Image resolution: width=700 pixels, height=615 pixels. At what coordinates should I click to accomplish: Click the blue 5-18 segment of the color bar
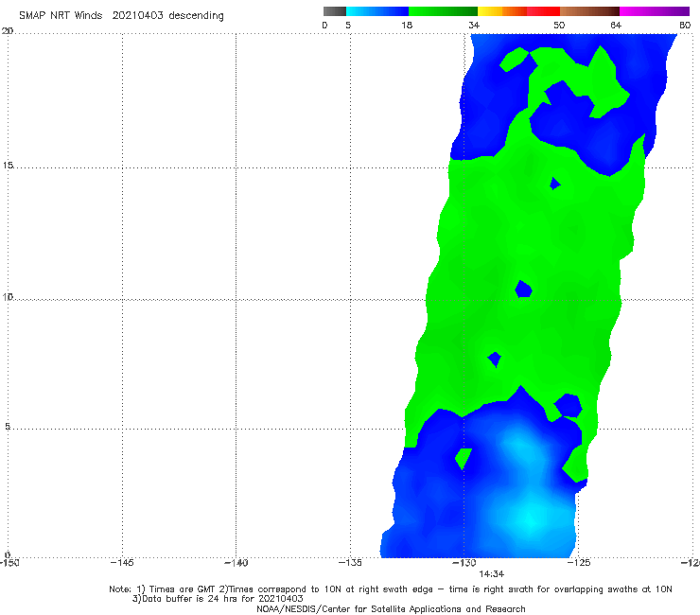[x=377, y=11]
